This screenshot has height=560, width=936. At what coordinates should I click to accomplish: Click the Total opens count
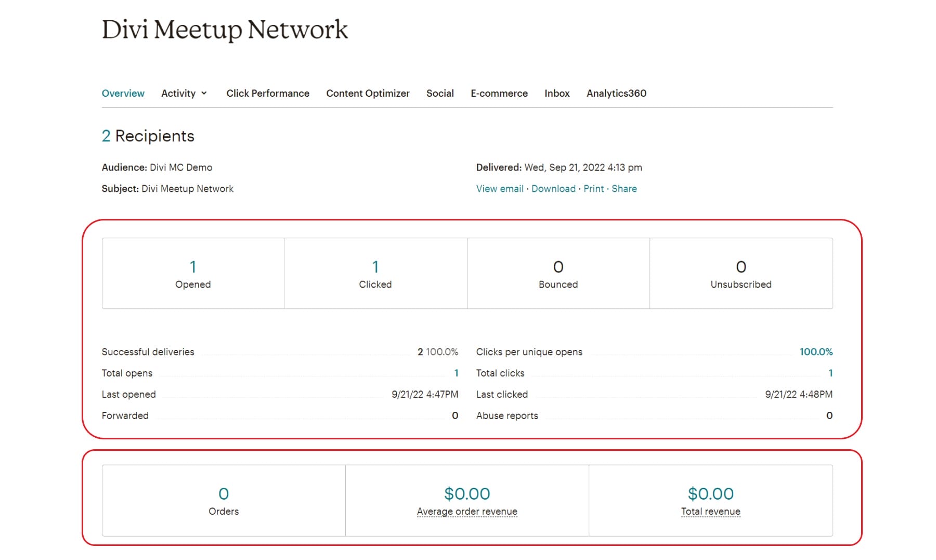coord(456,373)
